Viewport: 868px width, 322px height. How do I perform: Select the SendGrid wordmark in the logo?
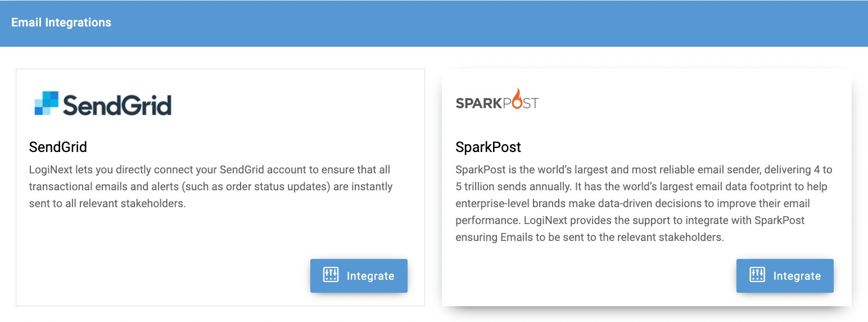click(x=117, y=105)
